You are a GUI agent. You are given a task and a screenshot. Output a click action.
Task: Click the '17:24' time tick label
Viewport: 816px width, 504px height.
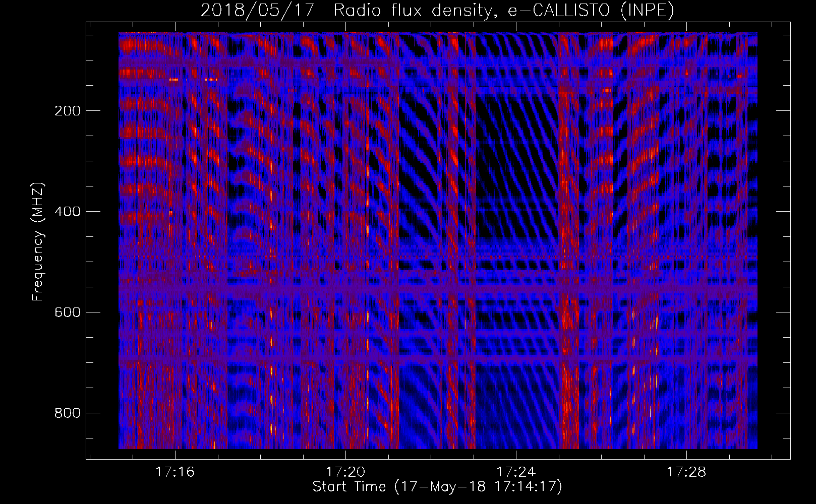[516, 472]
